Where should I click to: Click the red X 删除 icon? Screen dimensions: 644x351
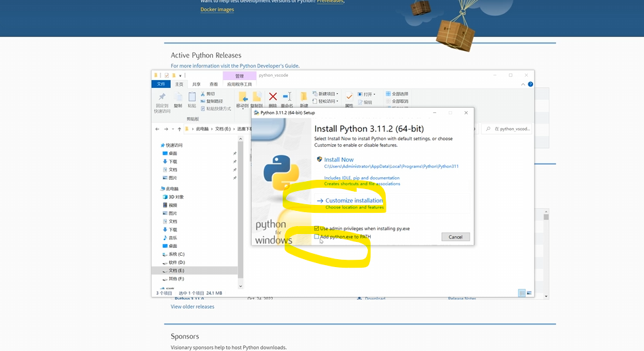tap(273, 97)
